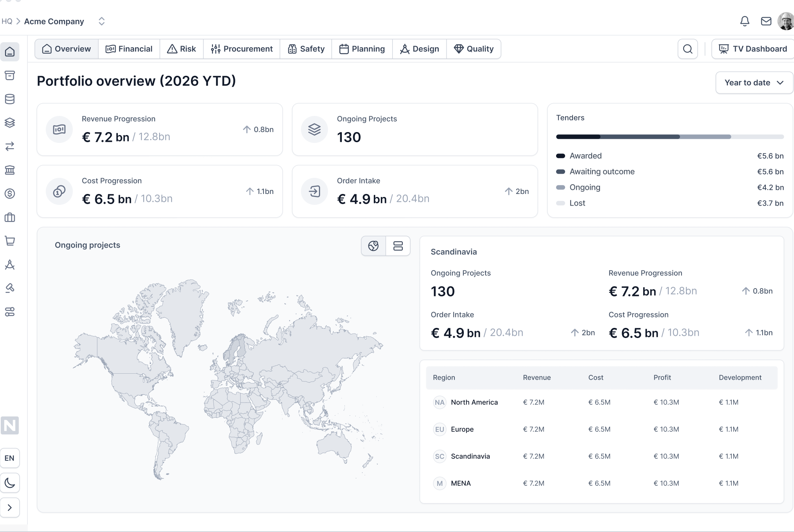794x532 pixels.
Task: Click the Order Intake arrow icon
Action: (x=314, y=191)
